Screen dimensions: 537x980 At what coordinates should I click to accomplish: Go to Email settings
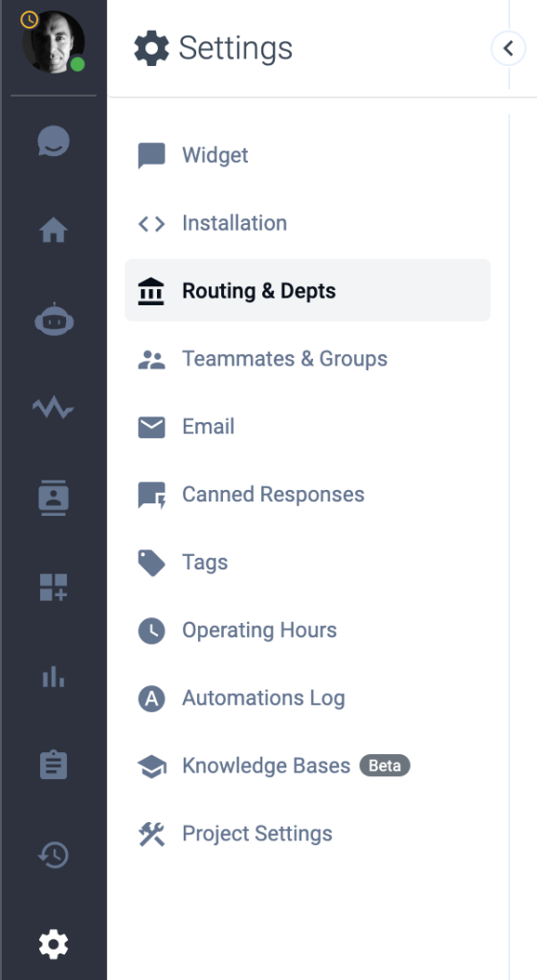(307, 426)
